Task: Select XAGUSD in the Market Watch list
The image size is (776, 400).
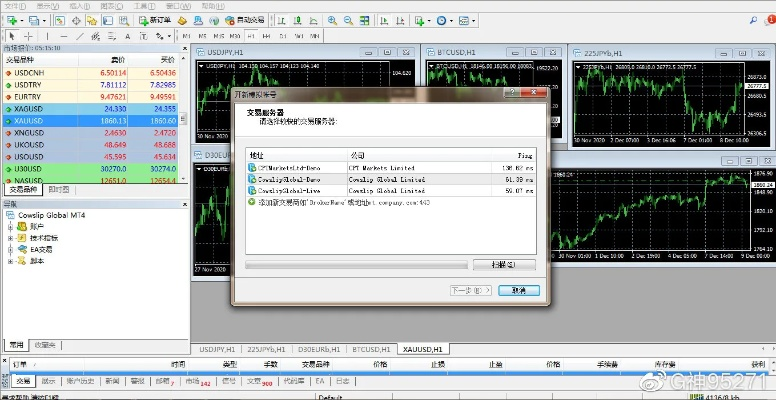Action: tap(29, 108)
